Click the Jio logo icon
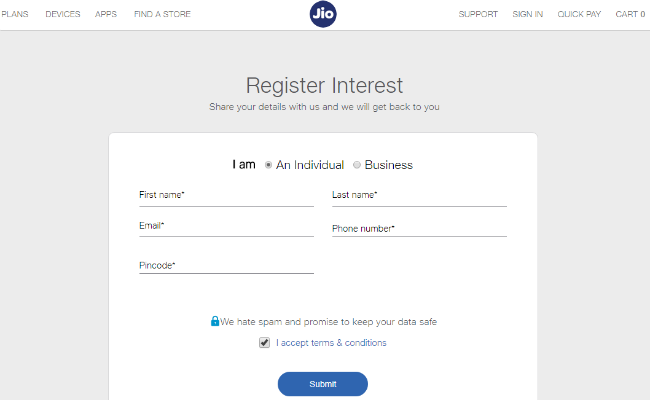 point(323,14)
